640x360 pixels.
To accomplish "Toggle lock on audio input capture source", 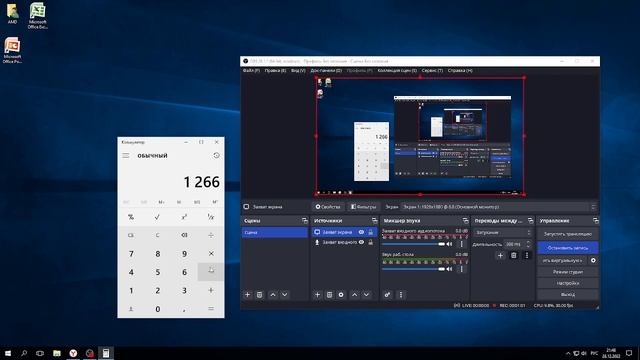I will [x=371, y=242].
